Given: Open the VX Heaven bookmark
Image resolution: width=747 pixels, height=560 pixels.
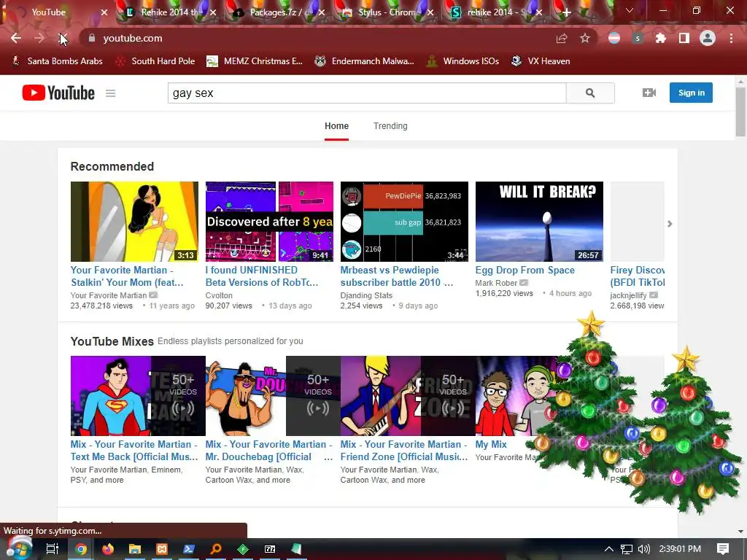Looking at the screenshot, I should pos(541,61).
